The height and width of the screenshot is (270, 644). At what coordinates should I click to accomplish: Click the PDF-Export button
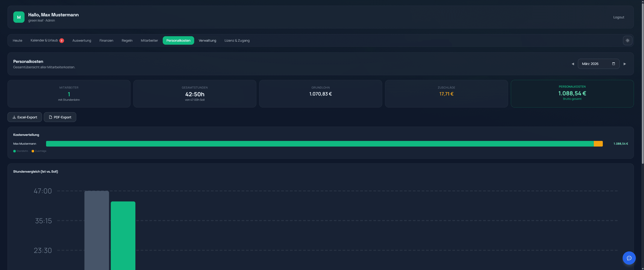[60, 117]
